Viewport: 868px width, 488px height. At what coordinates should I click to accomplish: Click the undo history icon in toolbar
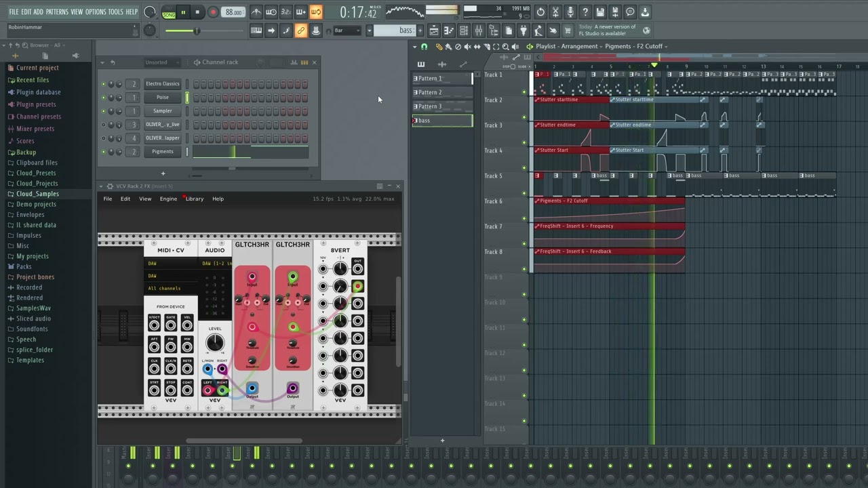tap(540, 12)
